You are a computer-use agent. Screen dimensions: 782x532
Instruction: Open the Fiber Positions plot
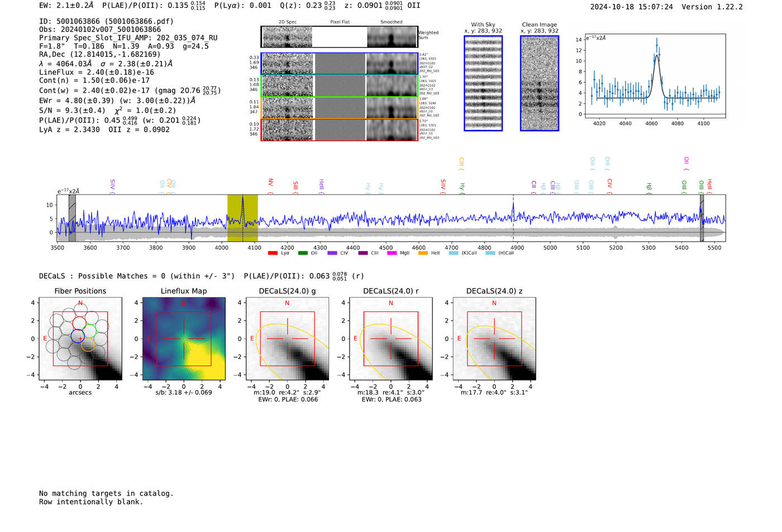(80, 339)
